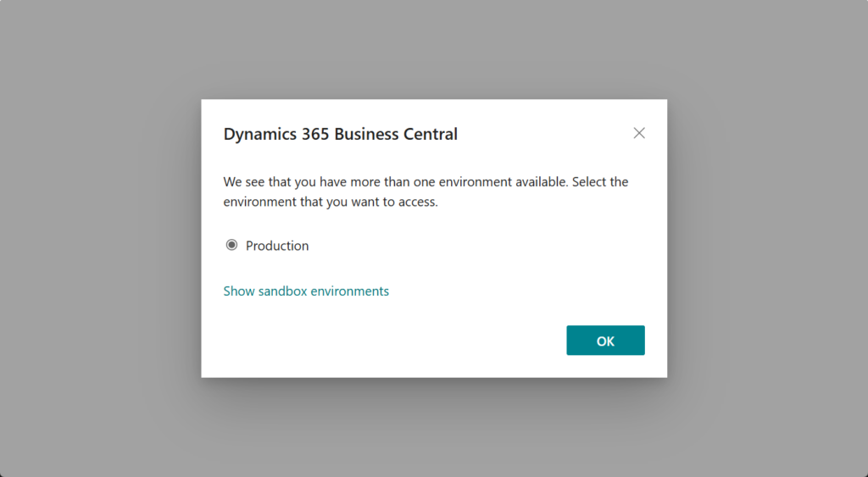This screenshot has width=868, height=477.
Task: Click 'environment that you want to access' text
Action: pyautogui.click(x=331, y=202)
